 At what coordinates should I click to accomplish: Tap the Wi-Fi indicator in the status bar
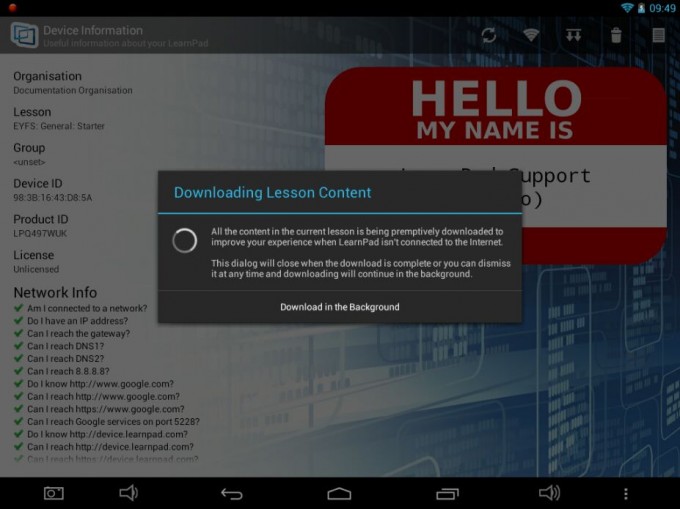click(x=627, y=8)
